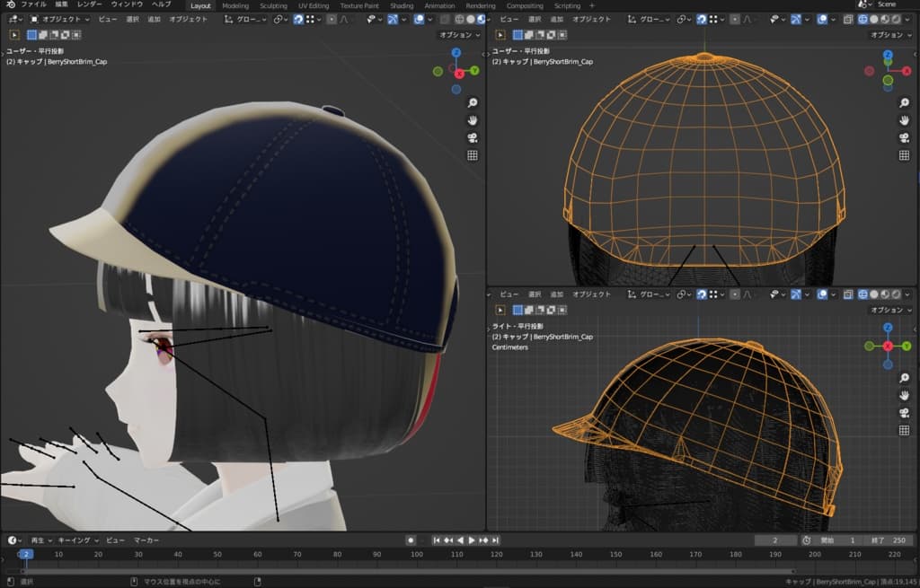The height and width of the screenshot is (588, 920).
Task: Select the wireframe shading icon in the top-right viewport
Action: [x=863, y=18]
